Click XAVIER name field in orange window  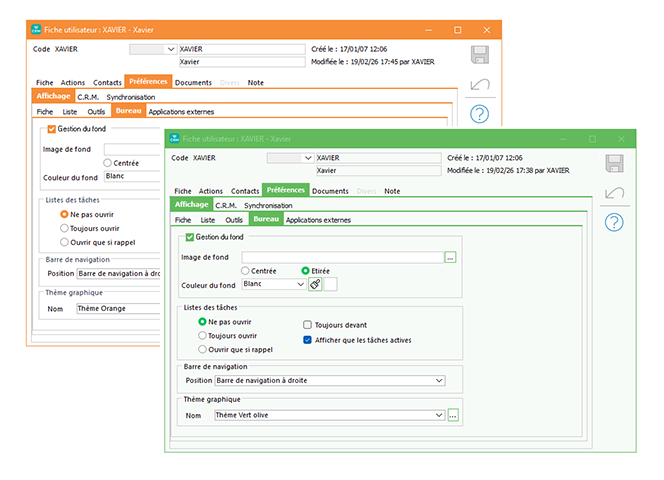point(242,49)
